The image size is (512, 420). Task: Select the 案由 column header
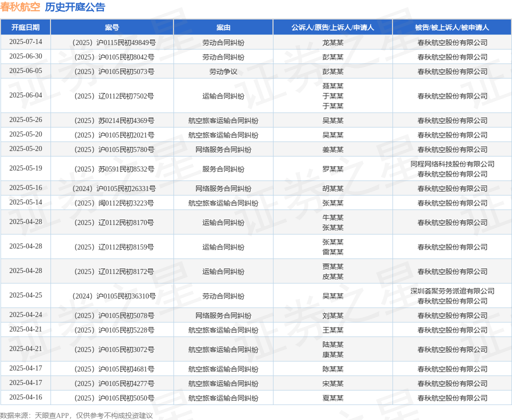click(223, 27)
